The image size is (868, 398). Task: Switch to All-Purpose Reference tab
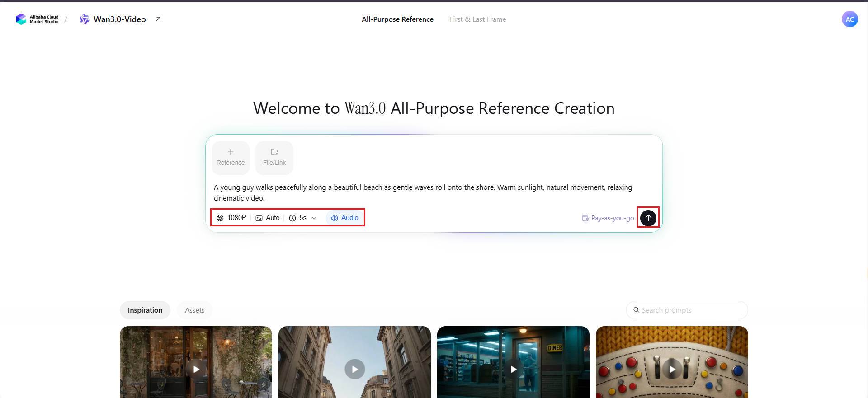coord(397,19)
